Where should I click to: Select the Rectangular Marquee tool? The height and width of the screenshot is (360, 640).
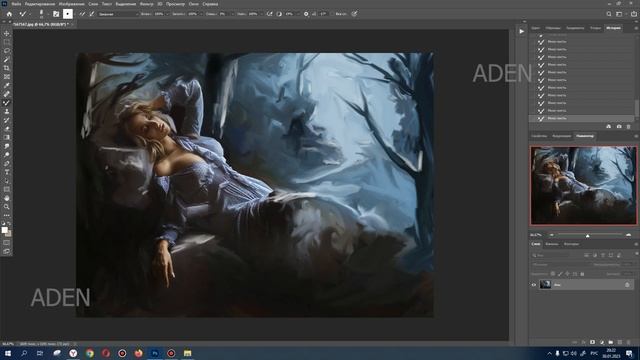tap(7, 42)
